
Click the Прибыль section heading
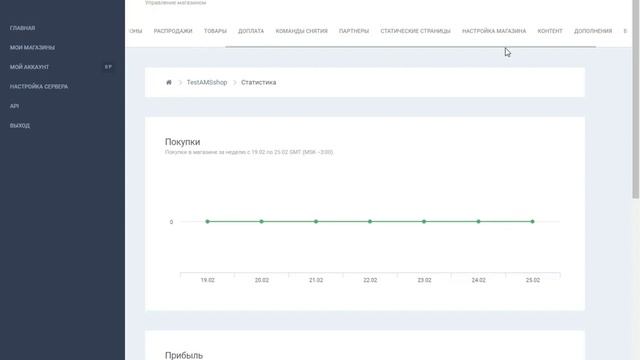(x=184, y=356)
